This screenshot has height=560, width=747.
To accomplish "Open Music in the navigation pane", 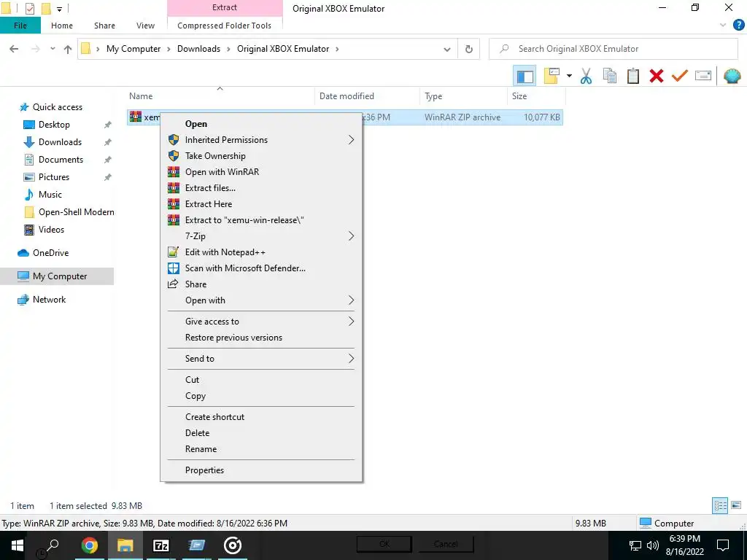I will (50, 194).
